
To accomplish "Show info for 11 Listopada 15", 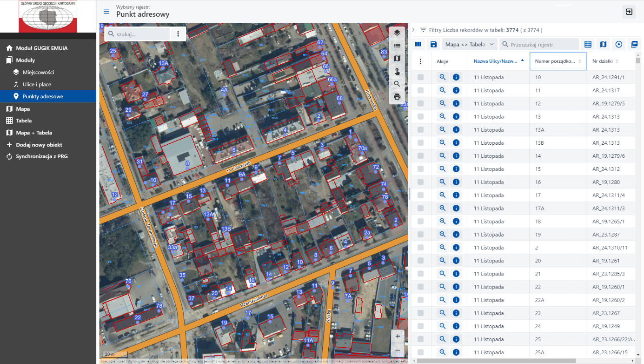I will point(456,169).
